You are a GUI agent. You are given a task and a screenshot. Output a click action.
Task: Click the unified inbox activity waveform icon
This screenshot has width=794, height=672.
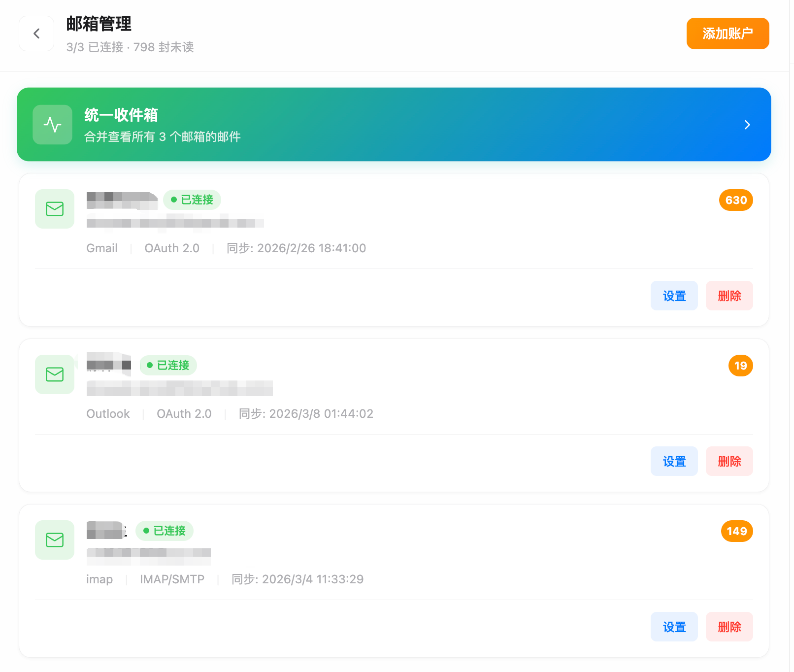click(52, 125)
